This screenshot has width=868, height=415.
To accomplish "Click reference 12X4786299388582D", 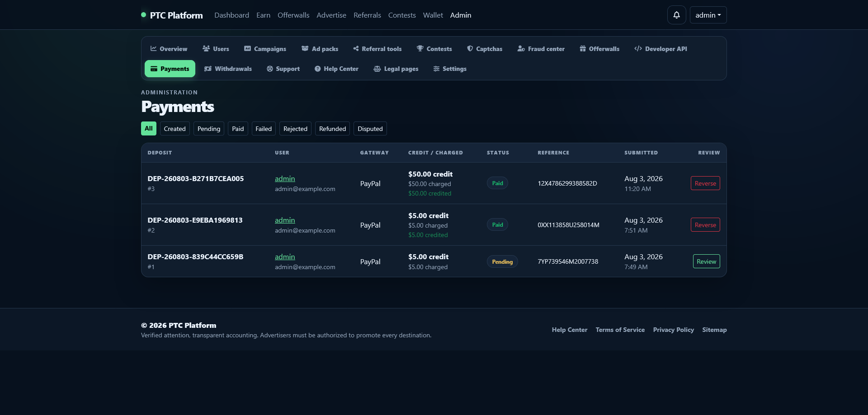I will [x=567, y=183].
